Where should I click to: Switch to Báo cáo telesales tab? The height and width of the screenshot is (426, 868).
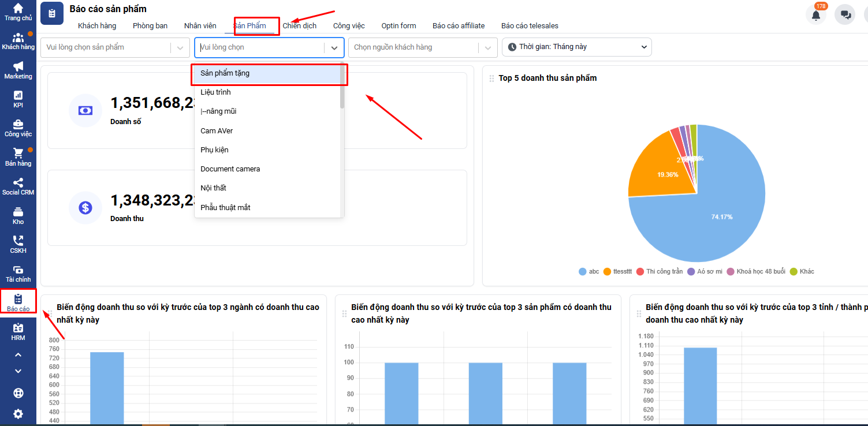(x=530, y=25)
